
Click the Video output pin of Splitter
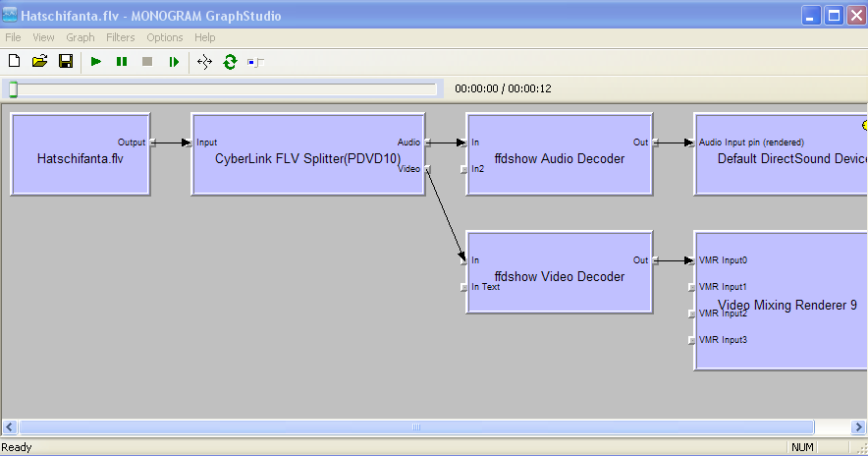[427, 169]
